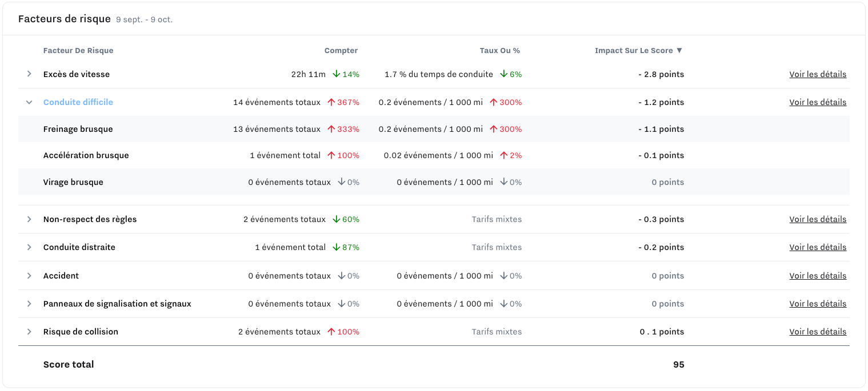Click the - 1.2 points score impact
This screenshot has width=868, height=391.
pos(661,102)
